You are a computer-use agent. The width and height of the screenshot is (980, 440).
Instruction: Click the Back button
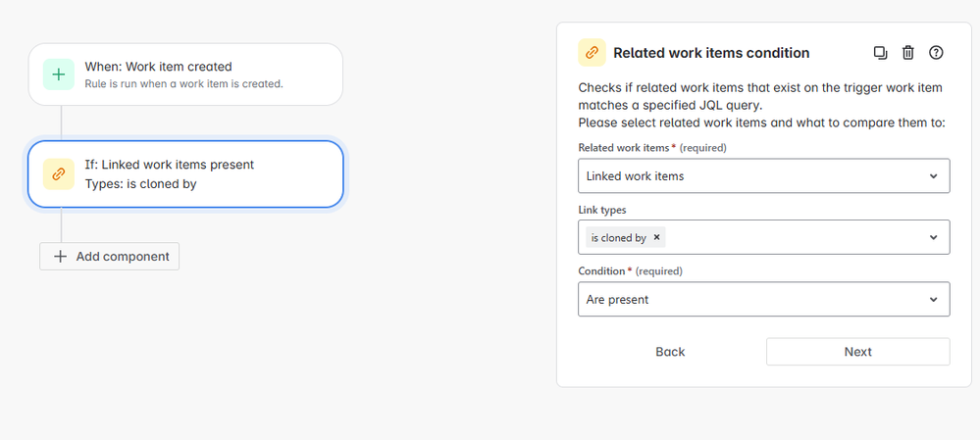(x=670, y=352)
